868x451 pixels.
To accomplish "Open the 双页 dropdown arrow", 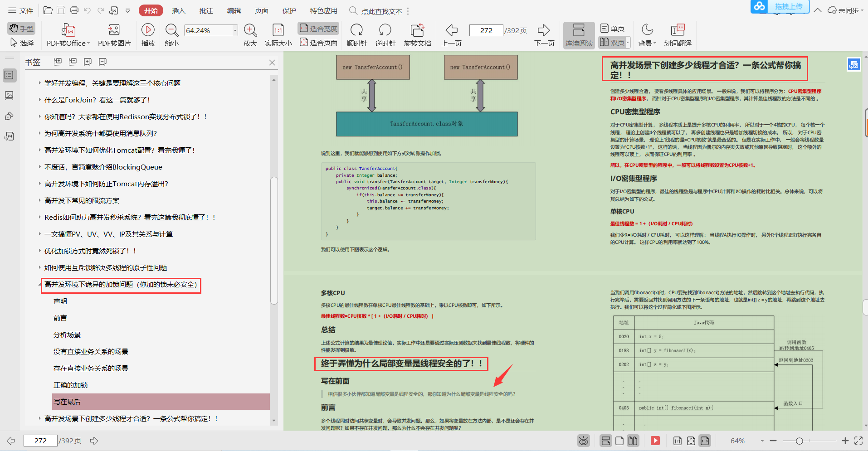I will pos(628,43).
